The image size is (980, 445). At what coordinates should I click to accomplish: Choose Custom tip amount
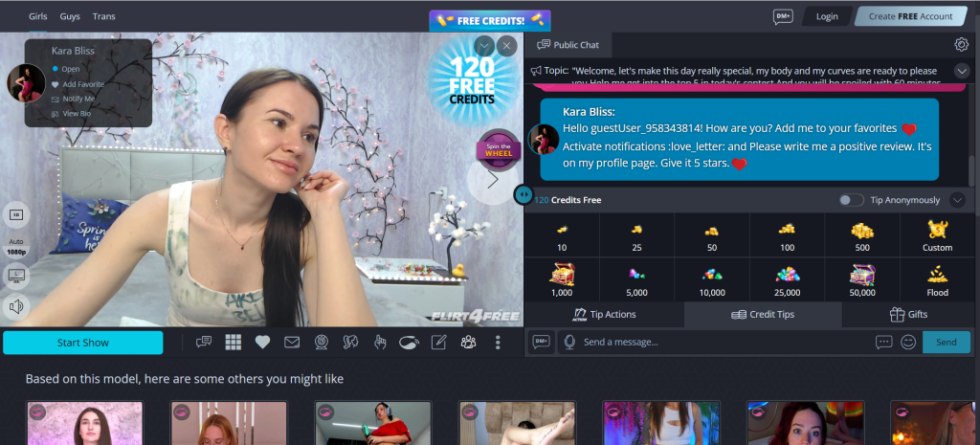[x=938, y=236]
